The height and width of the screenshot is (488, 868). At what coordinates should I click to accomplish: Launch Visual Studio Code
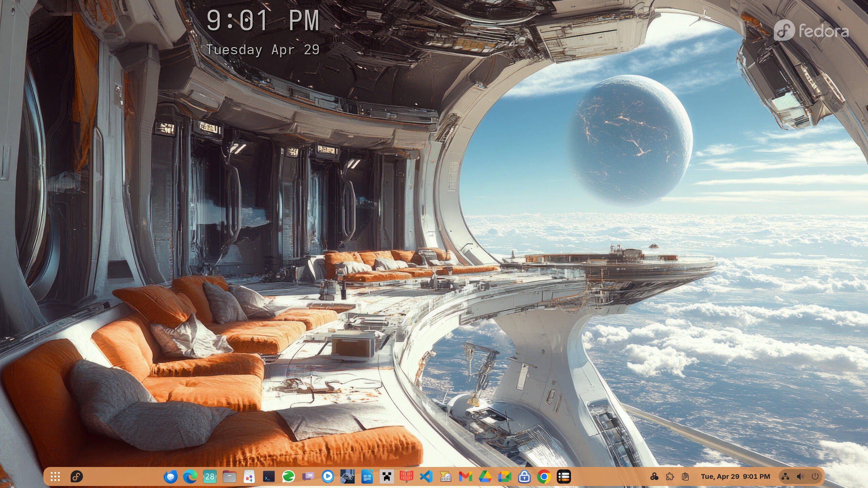(x=426, y=477)
